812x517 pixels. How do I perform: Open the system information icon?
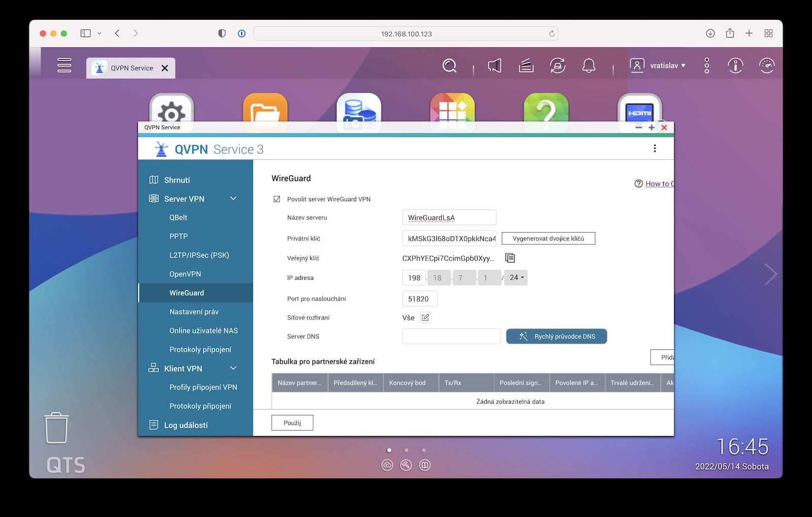pyautogui.click(x=735, y=66)
